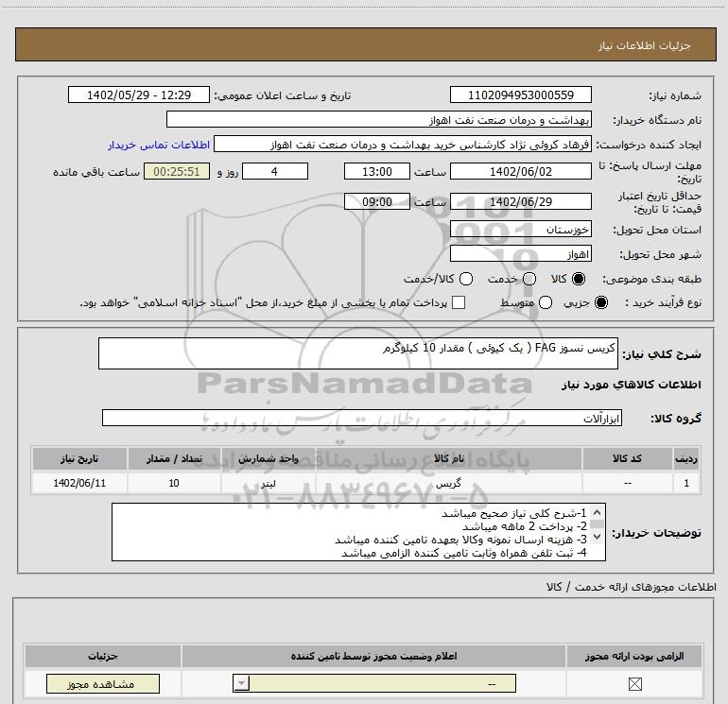
Task: Click the response deadline date 1402/06/02
Action: 520,172
